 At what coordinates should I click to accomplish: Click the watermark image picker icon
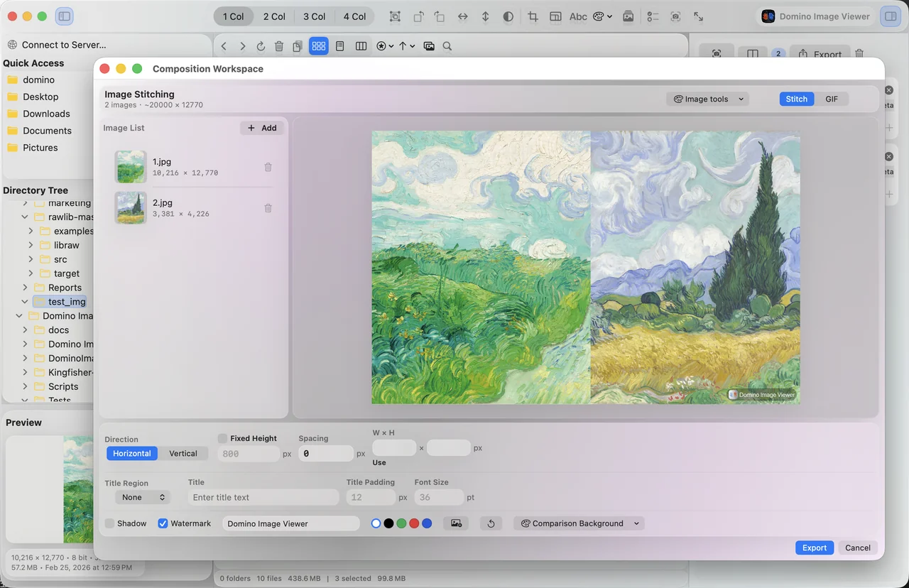(456, 523)
